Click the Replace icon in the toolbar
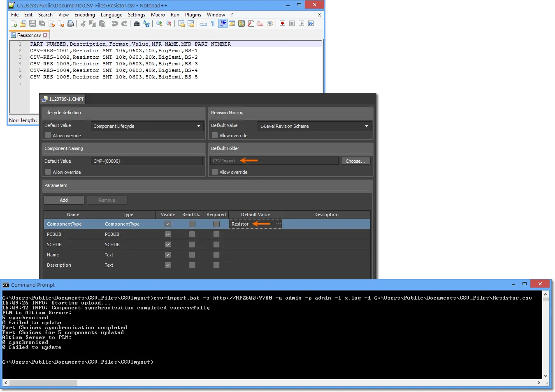Viewport: 555px width, 392px height. coord(146,23)
